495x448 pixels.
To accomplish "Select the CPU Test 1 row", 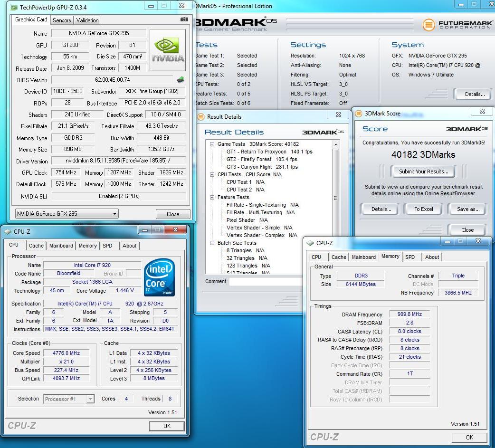I will click(245, 182).
